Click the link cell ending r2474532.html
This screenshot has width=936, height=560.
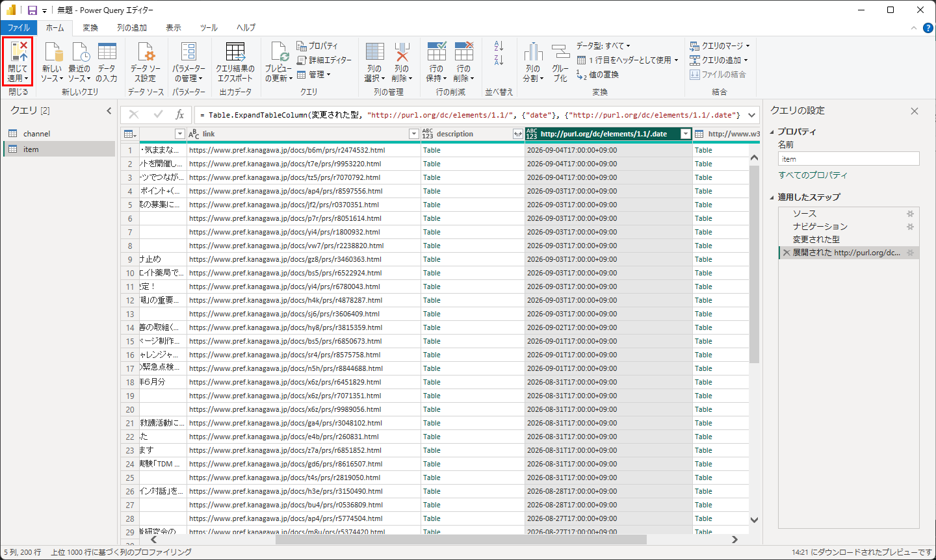tap(304, 150)
